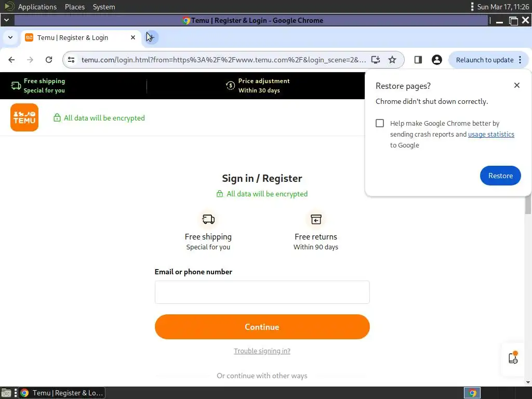Click the orange Continue button

click(262, 327)
